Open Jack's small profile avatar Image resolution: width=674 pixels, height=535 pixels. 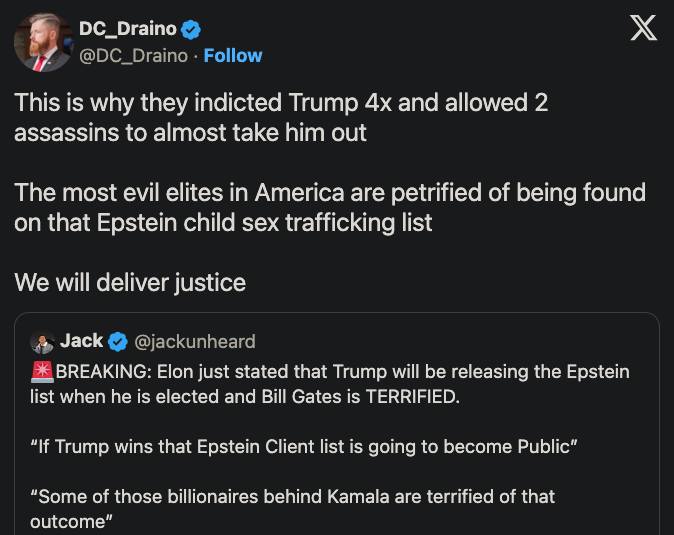click(42, 342)
